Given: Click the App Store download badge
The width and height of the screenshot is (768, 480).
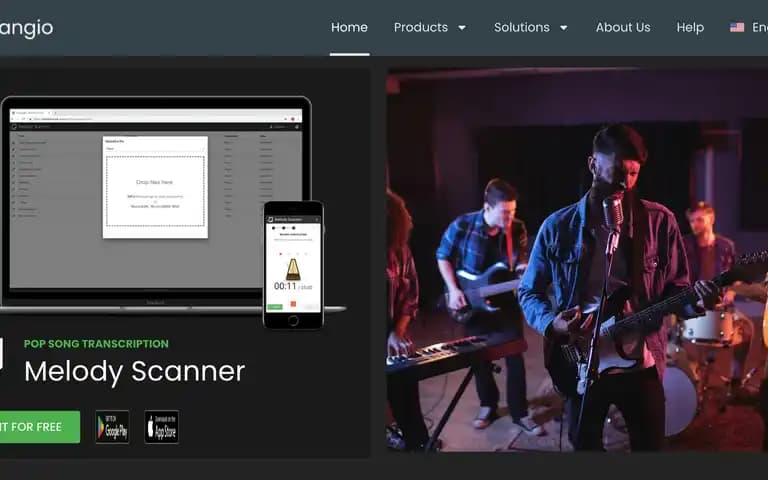Looking at the screenshot, I should [x=162, y=427].
